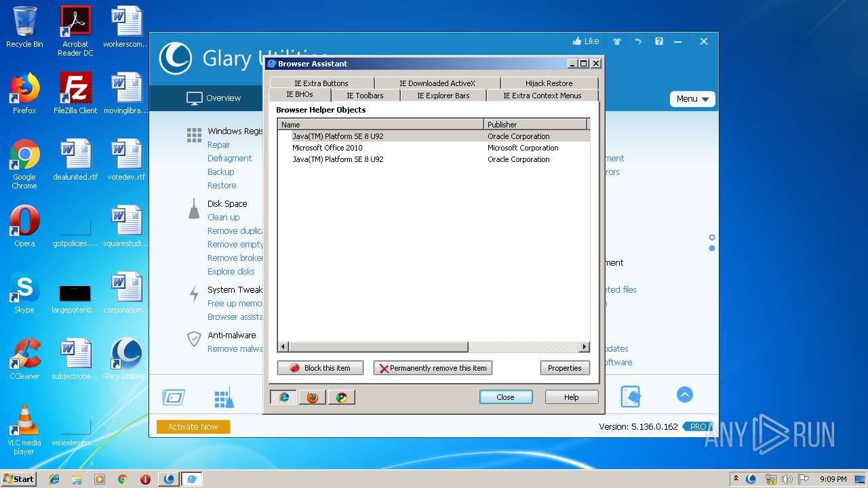Click the file eraser icon in bottom toolbar
The height and width of the screenshot is (488, 868).
tap(631, 396)
